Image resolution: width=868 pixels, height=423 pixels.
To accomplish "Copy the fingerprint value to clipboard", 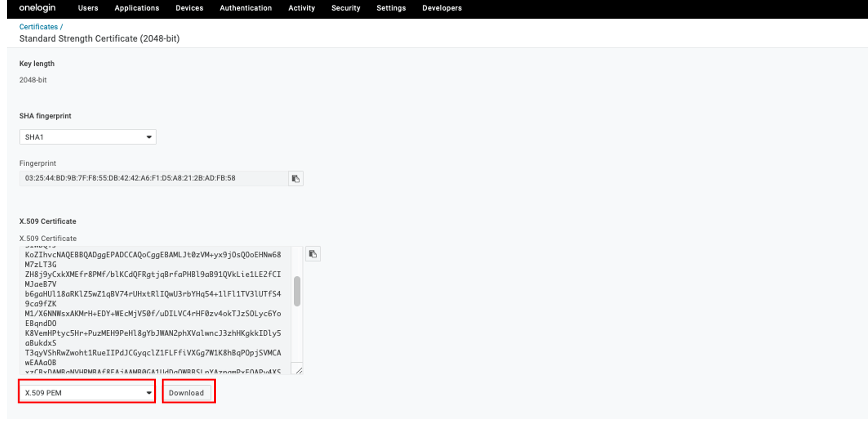I will coord(296,179).
